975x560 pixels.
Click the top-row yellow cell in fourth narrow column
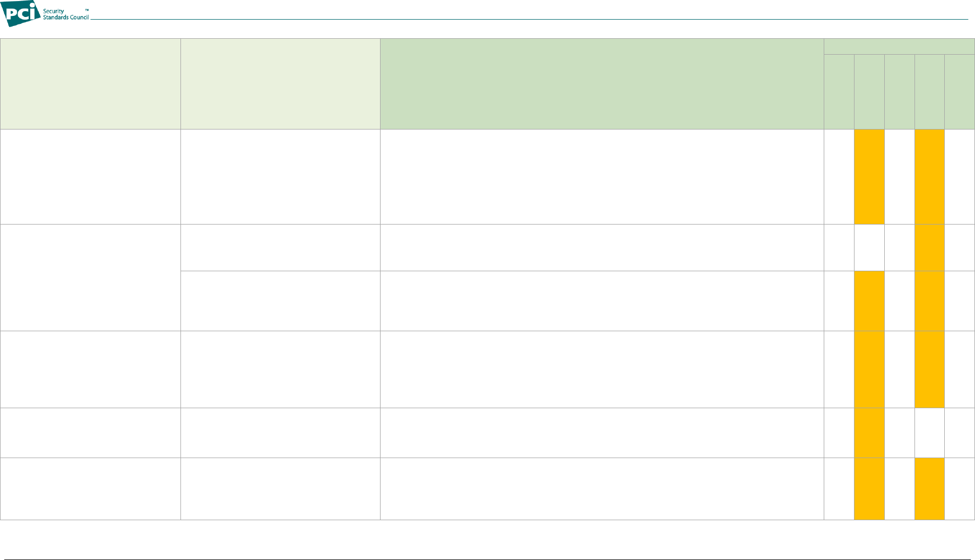point(929,177)
